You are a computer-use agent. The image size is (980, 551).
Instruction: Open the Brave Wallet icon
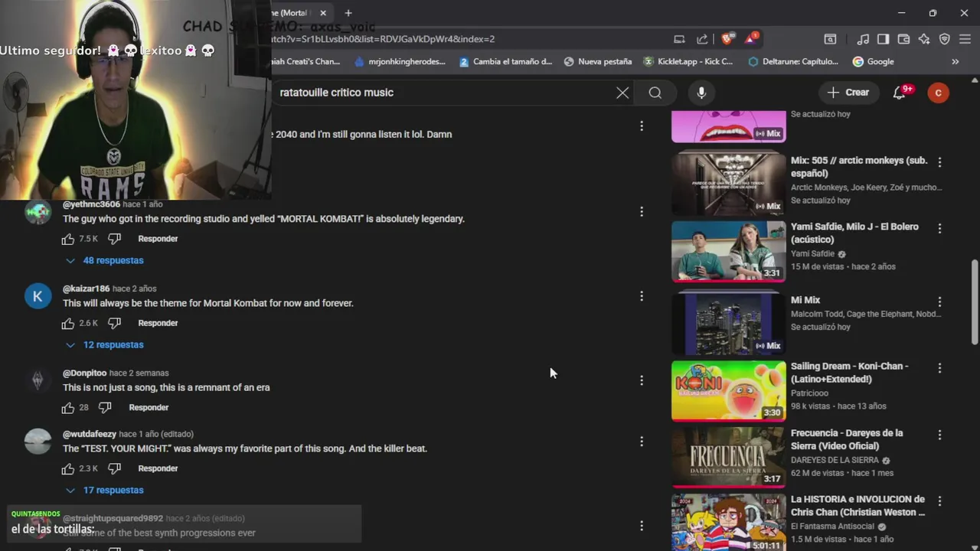(903, 39)
